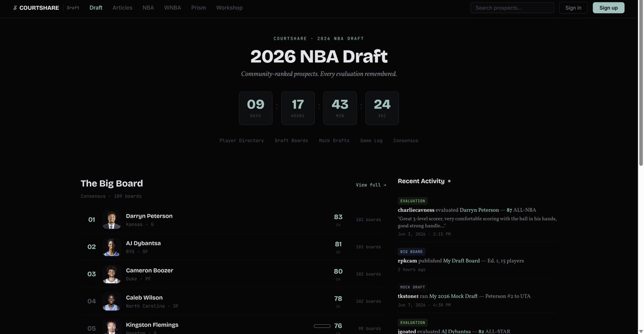Open the Player Directory link
Image resolution: width=644 pixels, height=334 pixels.
(x=242, y=141)
